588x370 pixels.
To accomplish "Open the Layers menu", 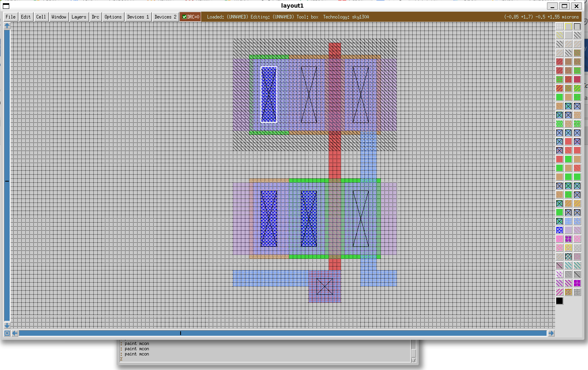I will point(79,17).
